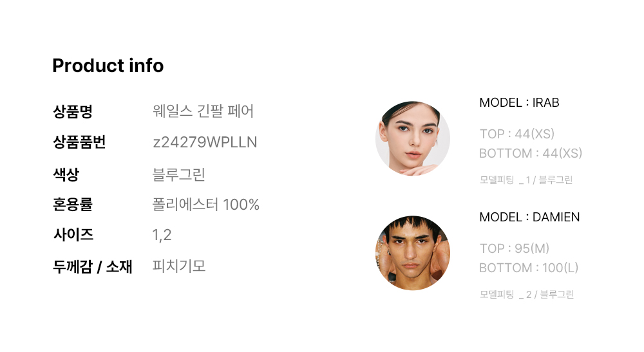Click the product code z24279WPLLN
This screenshot has width=644, height=352.
pos(205,143)
